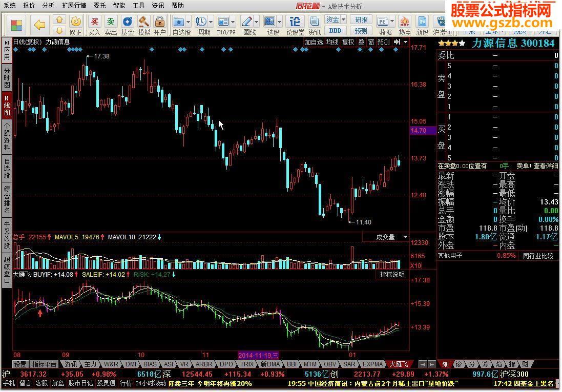Toggle 均线 moving averages display
Screen dimensions: 562x392
(x=332, y=42)
